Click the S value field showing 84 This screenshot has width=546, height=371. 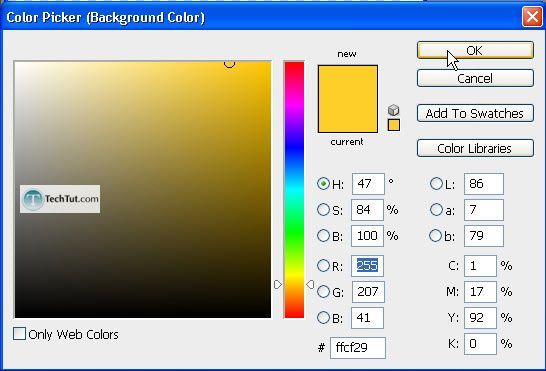[x=367, y=210]
